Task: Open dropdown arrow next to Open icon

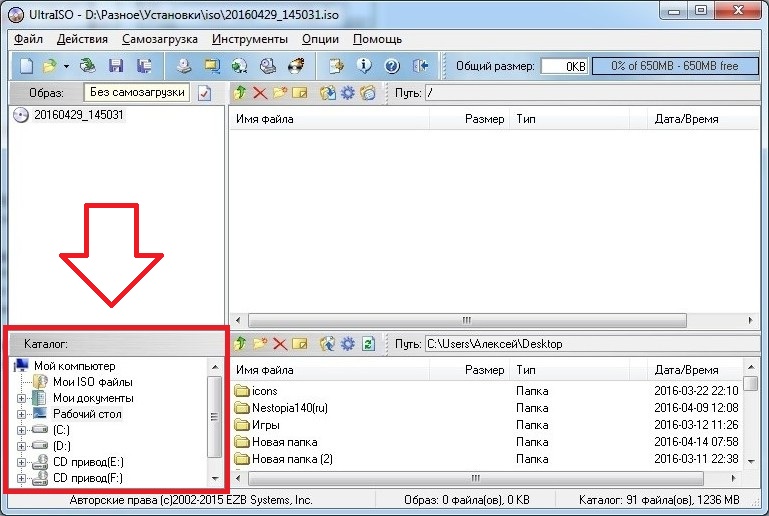Action: click(x=66, y=66)
